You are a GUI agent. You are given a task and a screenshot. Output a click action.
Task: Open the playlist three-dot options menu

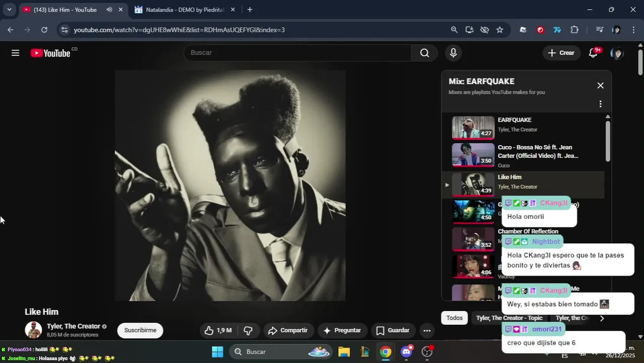point(600,104)
